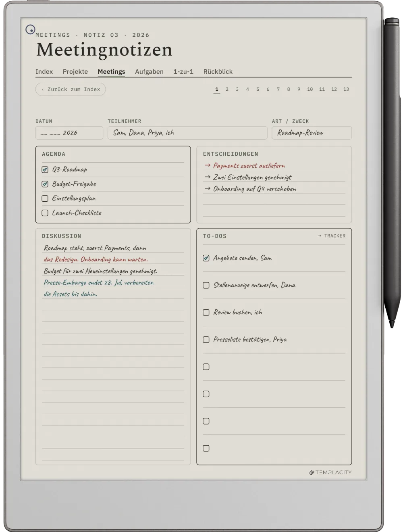The image size is (403, 532).
Task: Select the Meetings tab
Action: (111, 71)
